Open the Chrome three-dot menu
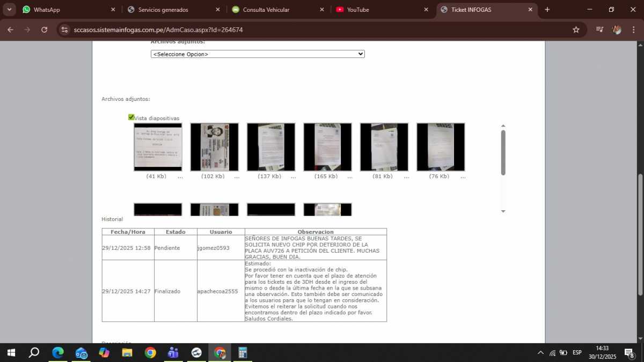The height and width of the screenshot is (362, 644). [634, 30]
